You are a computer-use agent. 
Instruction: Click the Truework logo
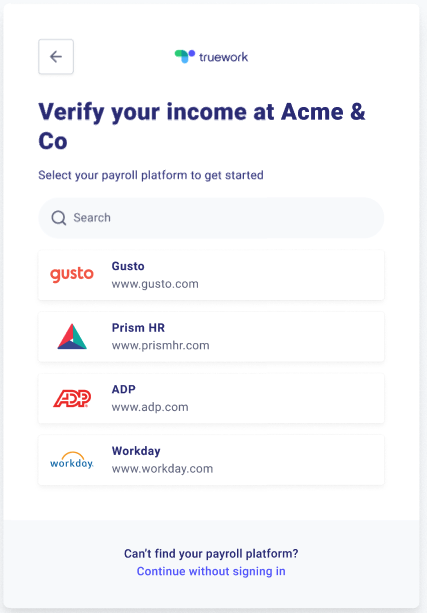click(x=211, y=57)
